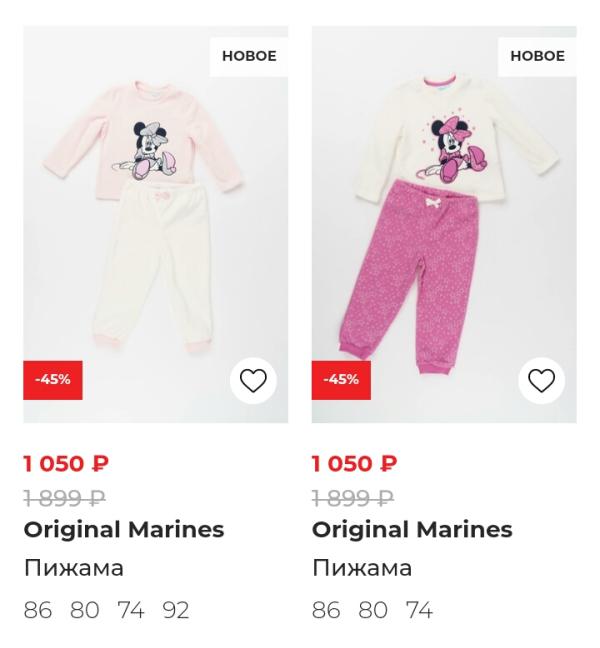Open Original Marines brand link of left product
This screenshot has width=600, height=648.
coord(124,530)
